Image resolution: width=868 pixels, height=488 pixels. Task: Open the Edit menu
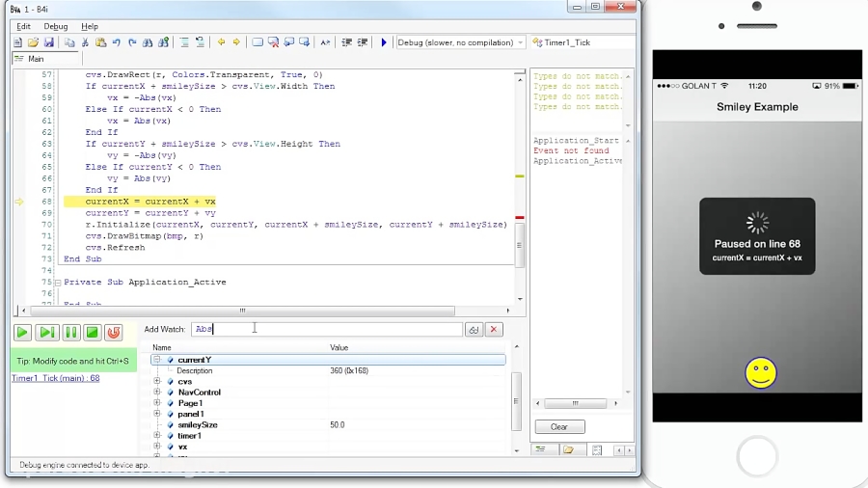tap(23, 26)
